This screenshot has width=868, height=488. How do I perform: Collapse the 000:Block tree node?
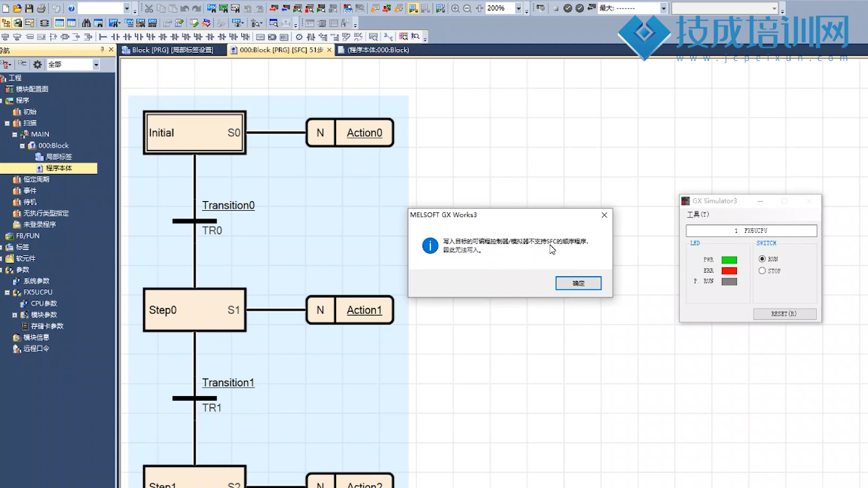pyautogui.click(x=22, y=145)
